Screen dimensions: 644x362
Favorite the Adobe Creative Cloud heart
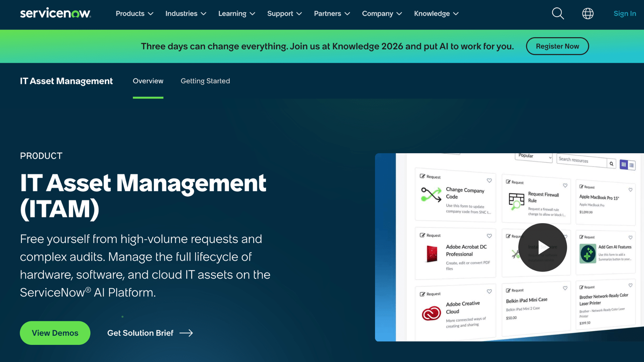[489, 291]
